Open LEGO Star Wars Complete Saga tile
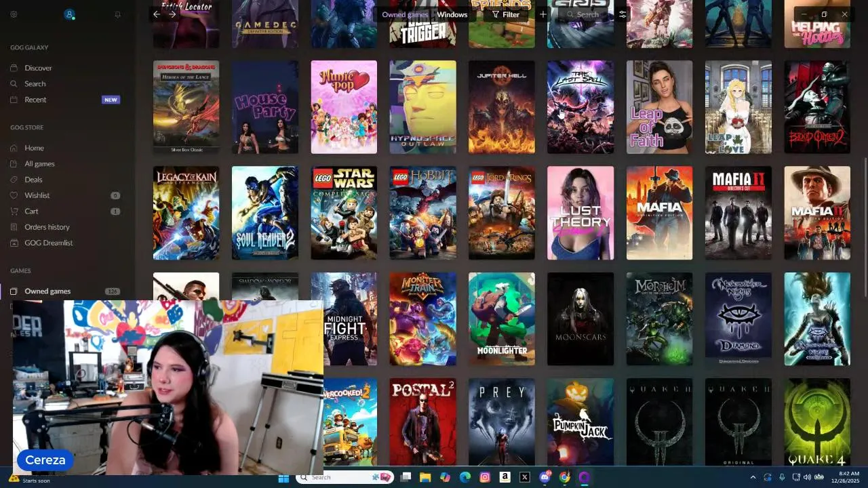 click(344, 213)
